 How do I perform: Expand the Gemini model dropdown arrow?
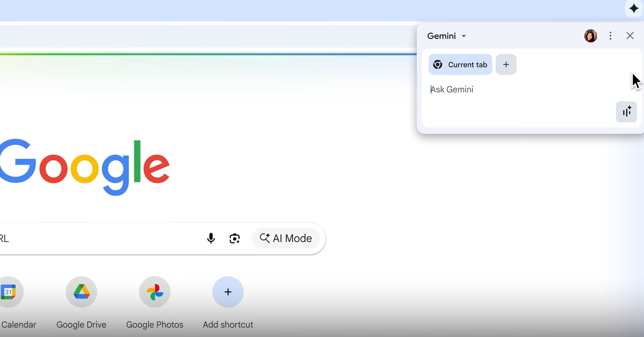click(x=464, y=36)
